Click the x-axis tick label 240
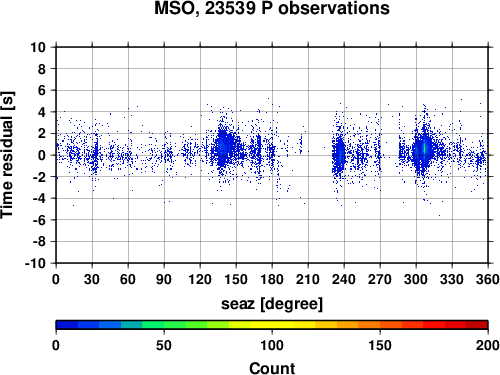The height and width of the screenshot is (375, 500). click(x=344, y=279)
